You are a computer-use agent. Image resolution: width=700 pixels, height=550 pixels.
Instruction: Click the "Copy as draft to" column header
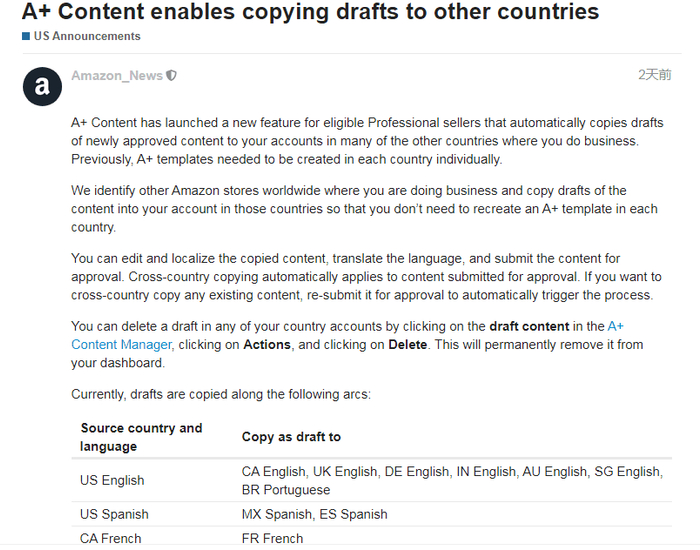click(x=291, y=437)
